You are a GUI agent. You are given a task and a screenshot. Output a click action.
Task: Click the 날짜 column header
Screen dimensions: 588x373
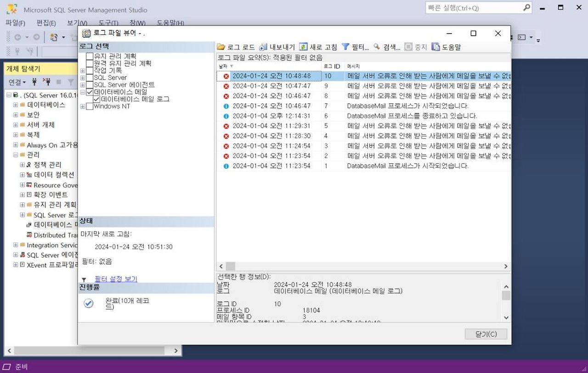(x=269, y=67)
